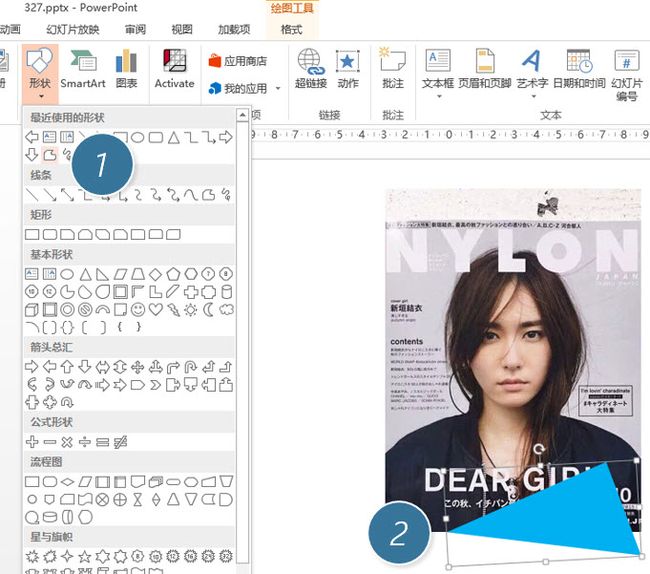
Task: Switch to the 加载项 tab
Action: [x=234, y=29]
